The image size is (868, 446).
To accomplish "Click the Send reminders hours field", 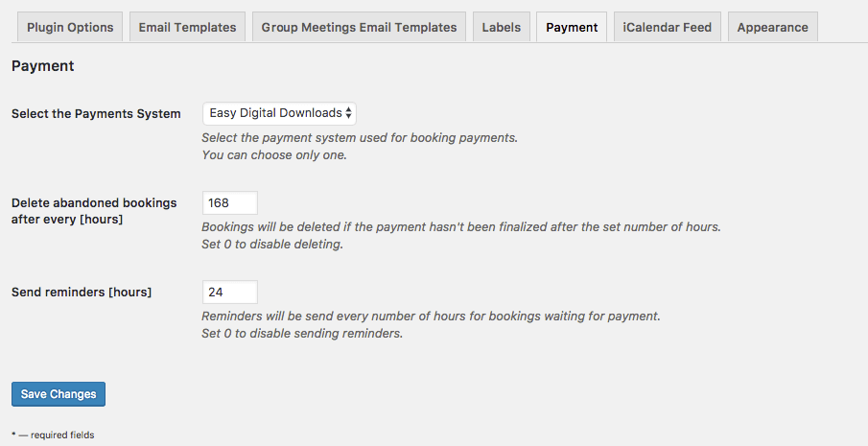I will (x=230, y=292).
